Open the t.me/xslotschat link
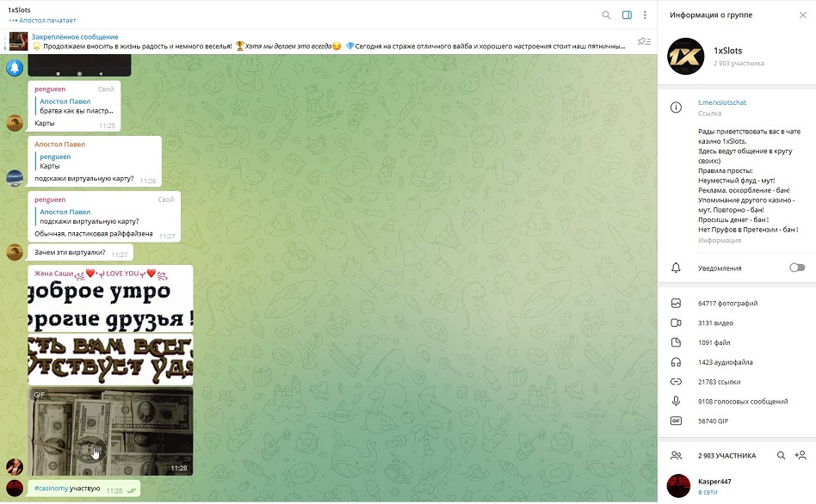This screenshot has height=504, width=816. click(x=722, y=102)
